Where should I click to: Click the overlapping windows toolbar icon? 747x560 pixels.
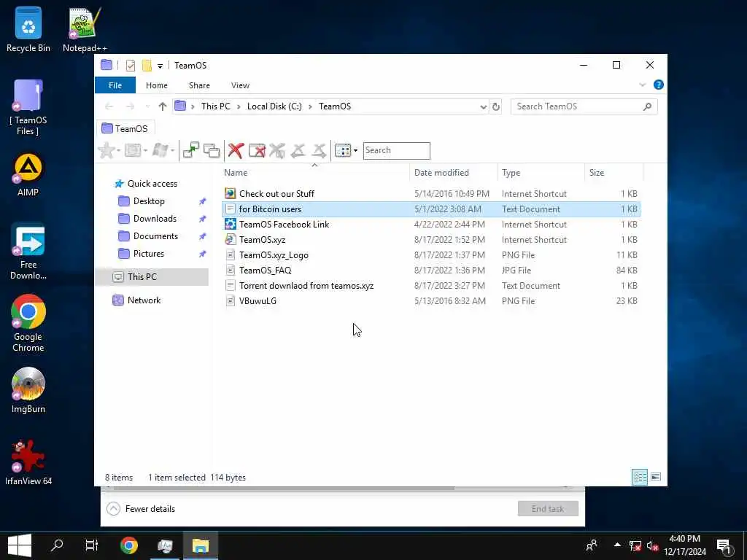pyautogui.click(x=212, y=150)
